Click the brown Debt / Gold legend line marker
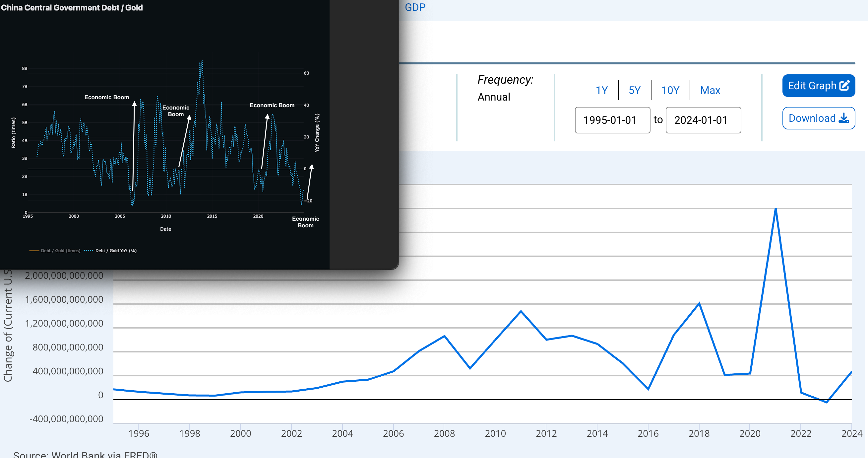The width and height of the screenshot is (868, 458). pyautogui.click(x=34, y=251)
